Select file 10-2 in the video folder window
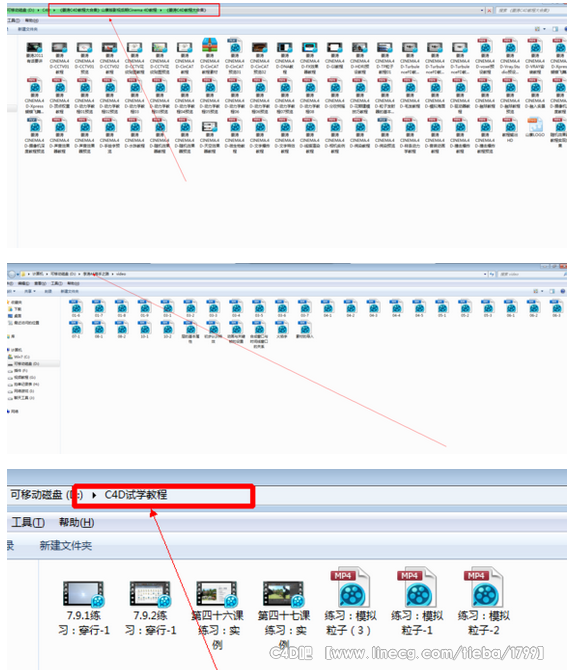 click(167, 329)
